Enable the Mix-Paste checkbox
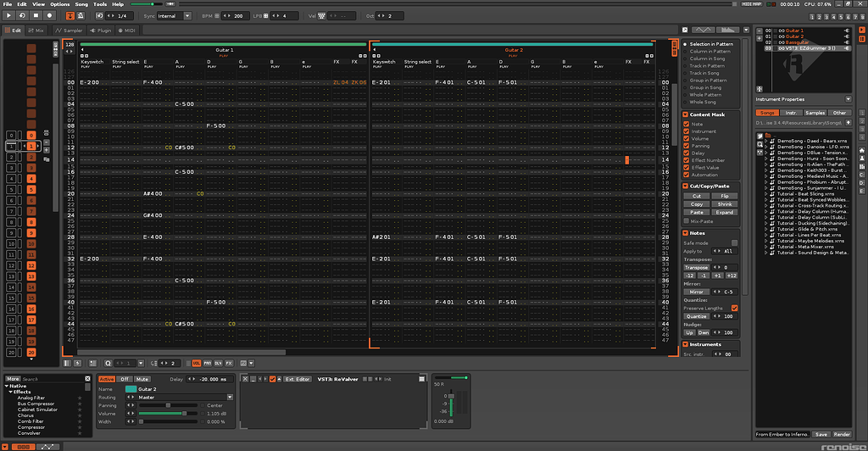This screenshot has height=451, width=868. tap(687, 220)
